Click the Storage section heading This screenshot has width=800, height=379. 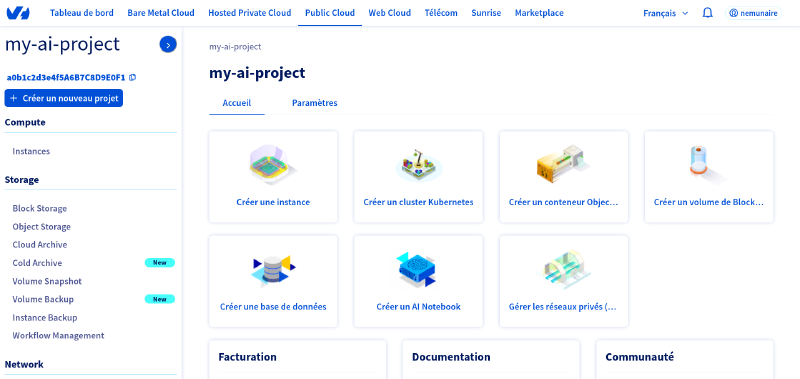(x=22, y=180)
